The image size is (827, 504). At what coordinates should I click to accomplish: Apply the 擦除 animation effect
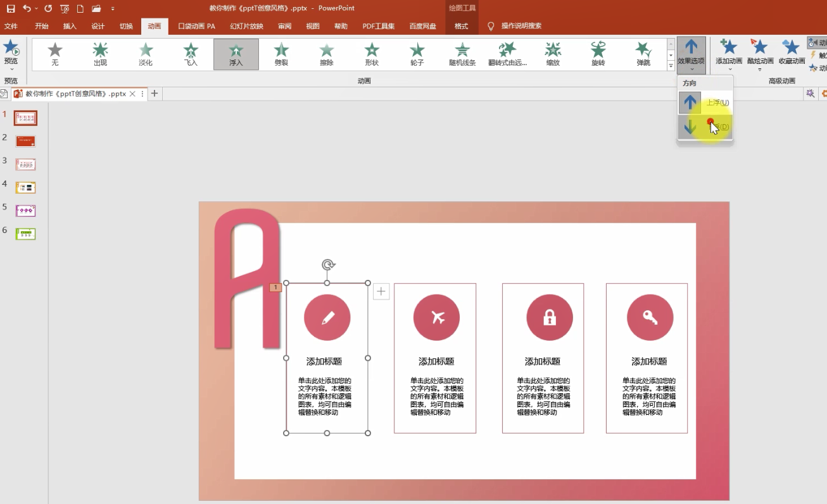(x=326, y=54)
